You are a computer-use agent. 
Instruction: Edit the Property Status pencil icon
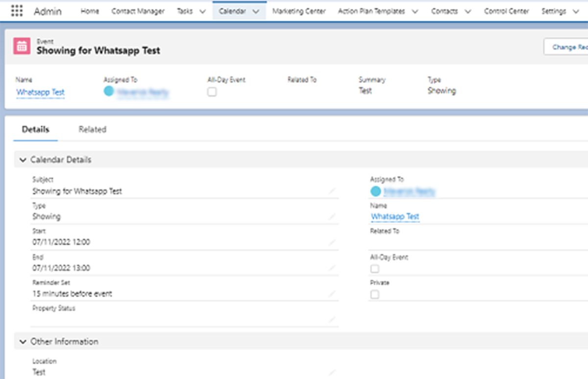coord(332,320)
